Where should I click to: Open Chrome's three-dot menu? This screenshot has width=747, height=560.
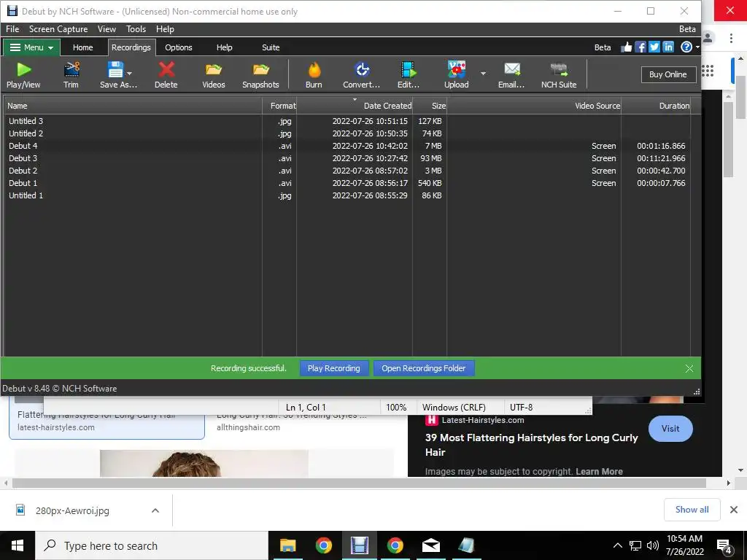[731, 38]
